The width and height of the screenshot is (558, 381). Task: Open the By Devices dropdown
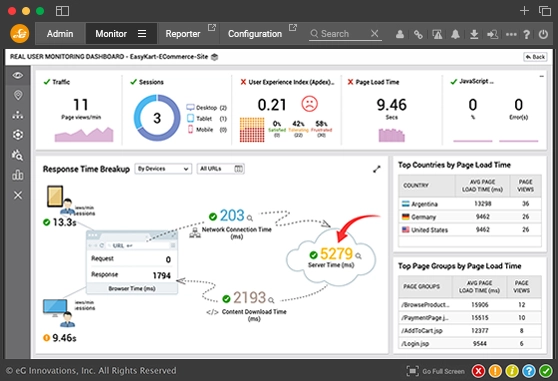point(163,169)
